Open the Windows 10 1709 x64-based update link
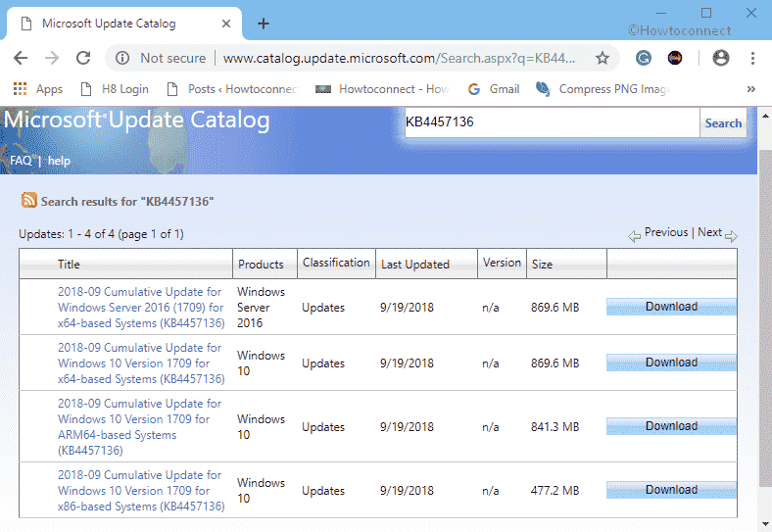Image resolution: width=772 pixels, height=532 pixels. coord(141,363)
